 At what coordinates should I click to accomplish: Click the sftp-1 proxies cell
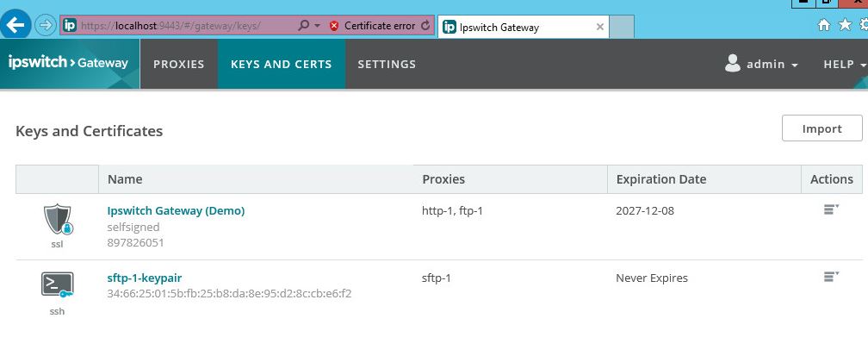437,278
